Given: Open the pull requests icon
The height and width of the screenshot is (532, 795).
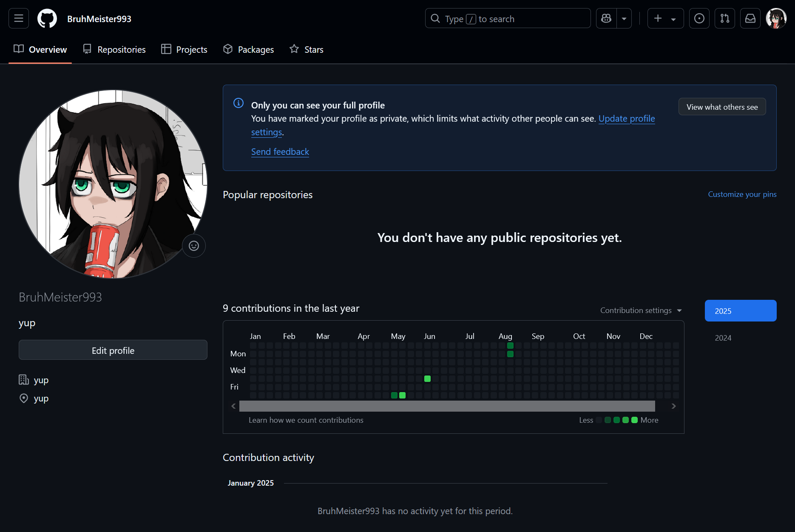Looking at the screenshot, I should coord(725,18).
